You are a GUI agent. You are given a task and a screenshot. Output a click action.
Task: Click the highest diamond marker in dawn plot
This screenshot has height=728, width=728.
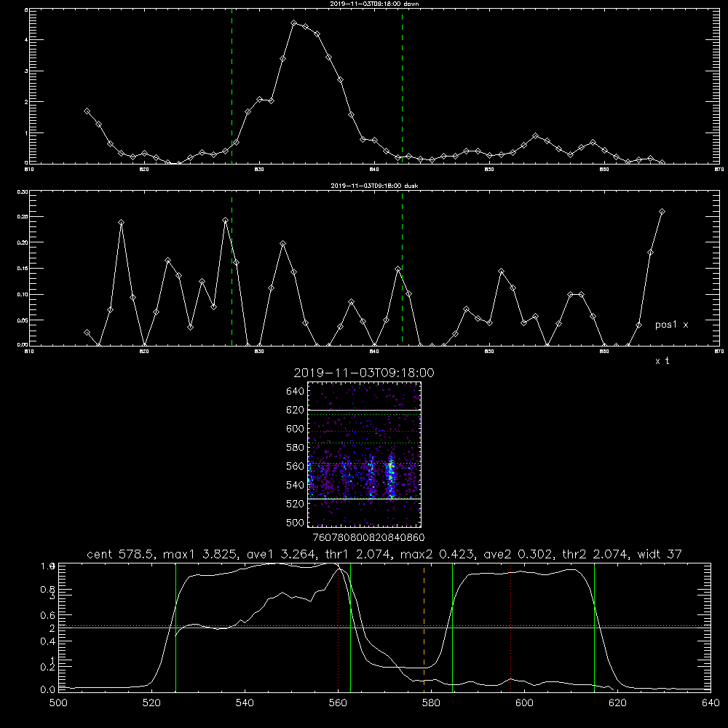(x=294, y=23)
